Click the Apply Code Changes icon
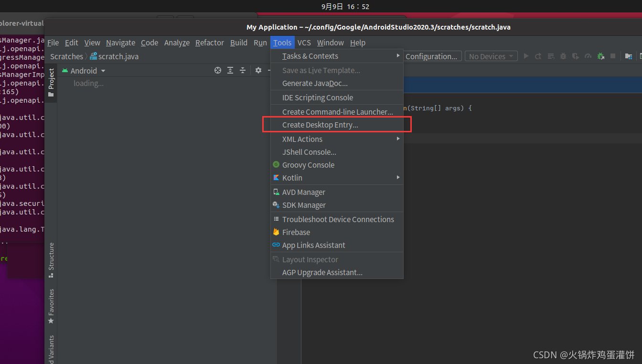The width and height of the screenshot is (642, 364). 551,56
